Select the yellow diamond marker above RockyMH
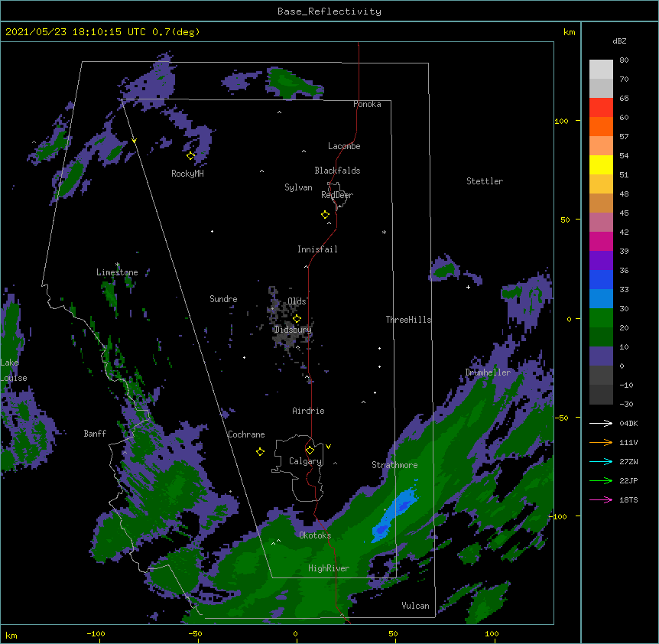 [x=190, y=156]
